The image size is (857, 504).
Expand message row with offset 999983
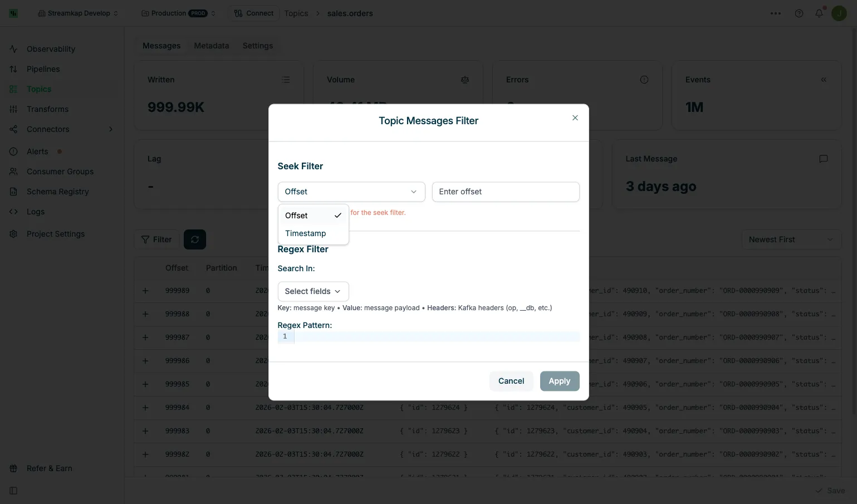pos(145,431)
